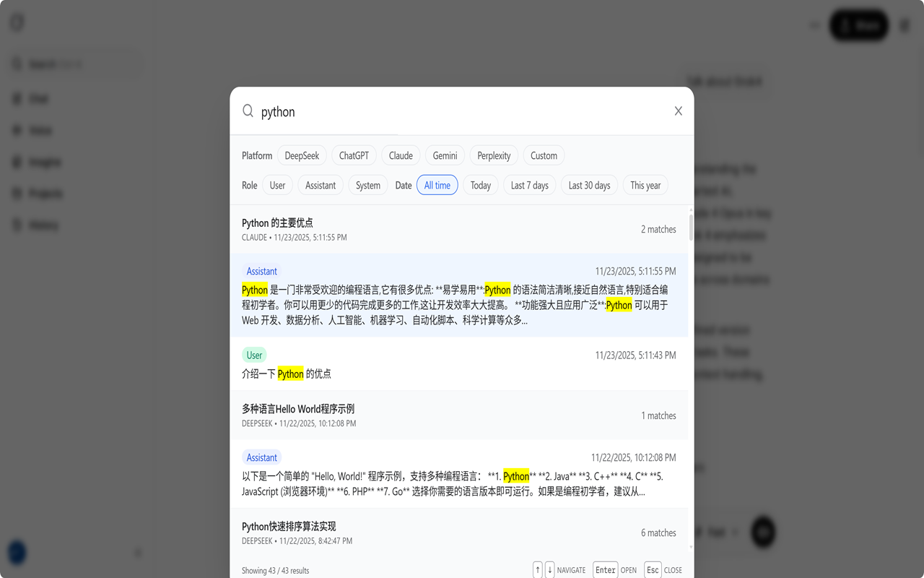Click 'Showing 43 / 43 results' text
This screenshot has width=924, height=578.
[x=275, y=570]
